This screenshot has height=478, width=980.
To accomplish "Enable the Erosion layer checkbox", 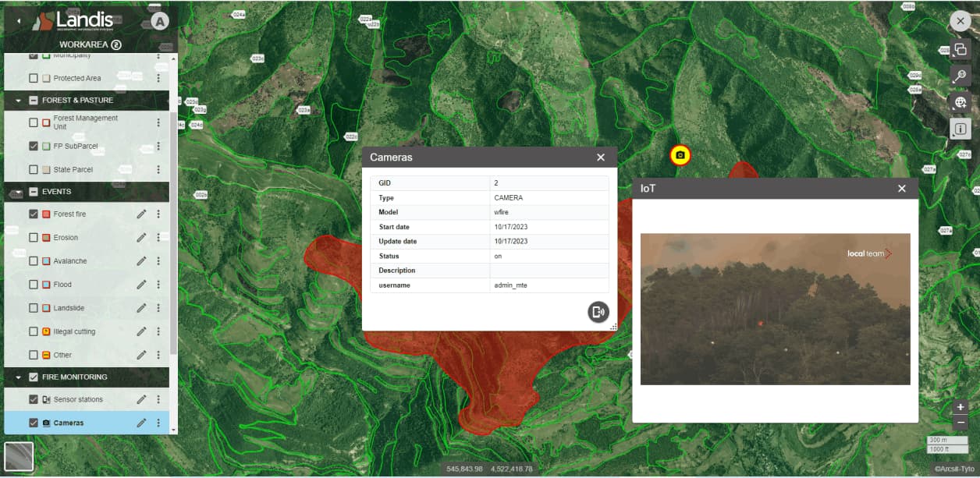I will [x=34, y=238].
